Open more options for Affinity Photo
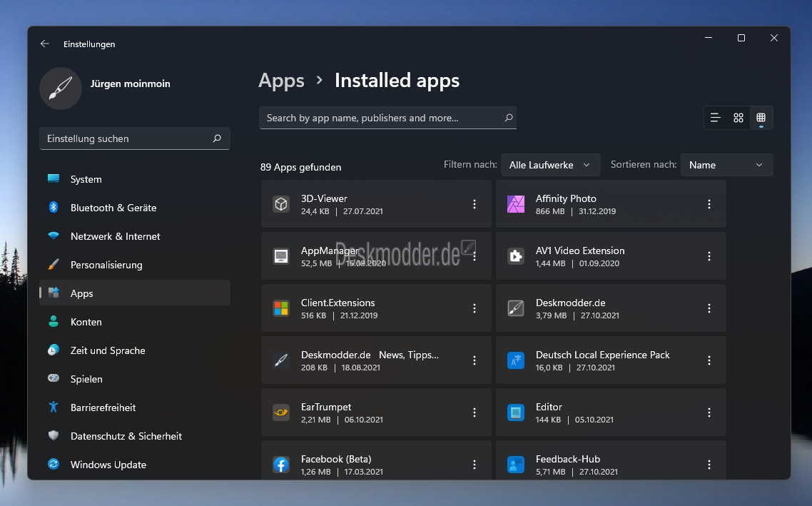 coord(709,204)
